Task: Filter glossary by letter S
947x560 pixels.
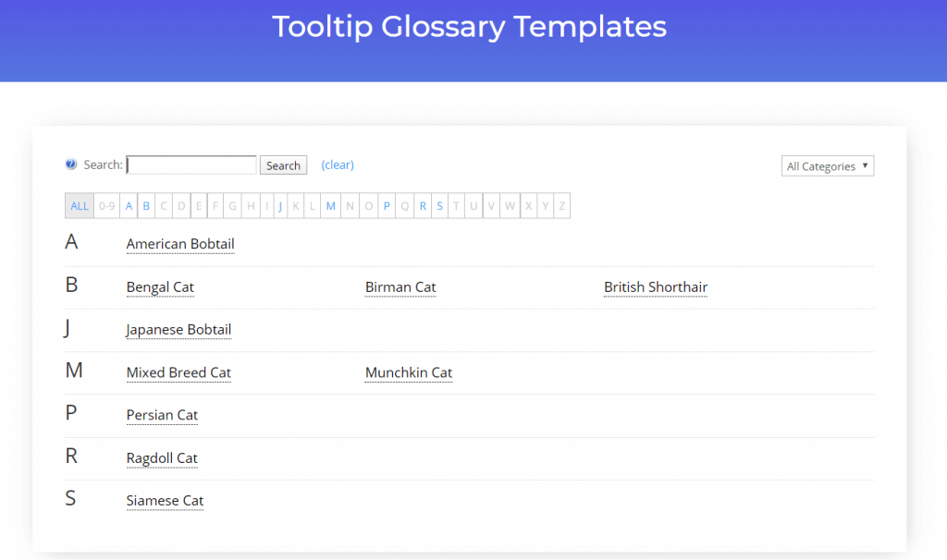Action: click(x=439, y=205)
